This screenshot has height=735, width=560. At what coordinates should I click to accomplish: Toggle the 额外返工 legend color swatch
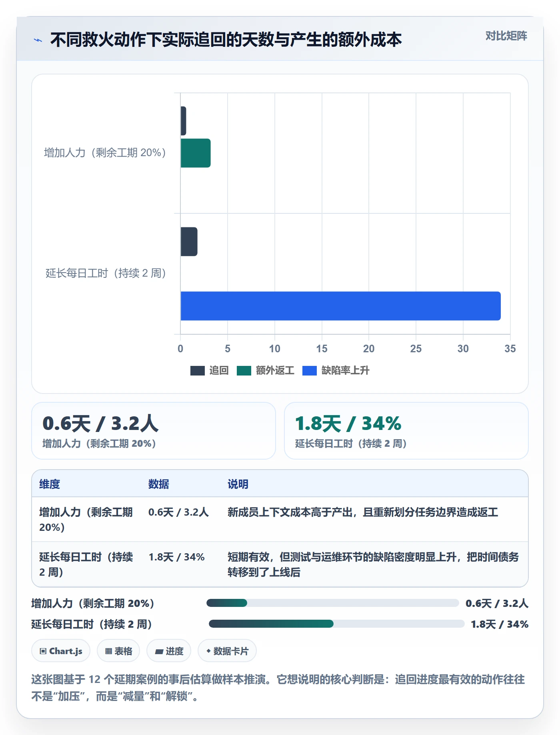pos(244,371)
